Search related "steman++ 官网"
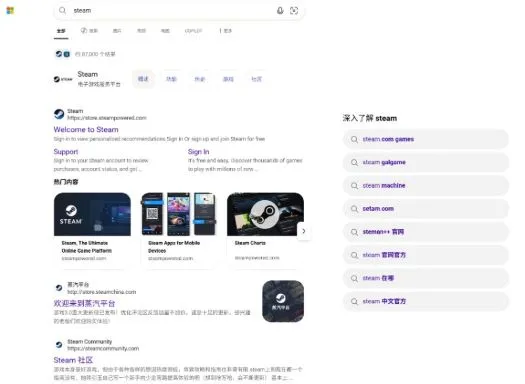 426,232
